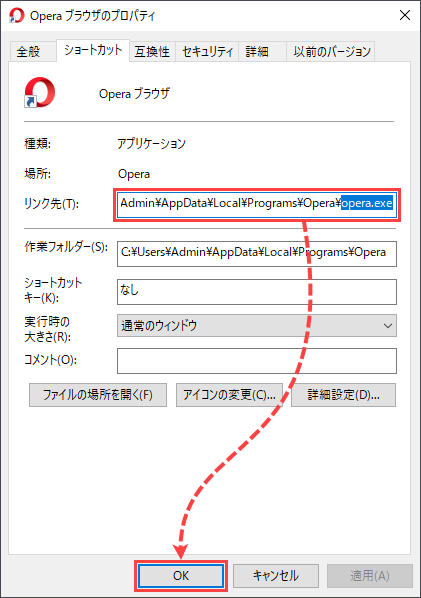Image resolution: width=421 pixels, height=598 pixels.
Task: Confirm with the OK button
Action: [181, 575]
